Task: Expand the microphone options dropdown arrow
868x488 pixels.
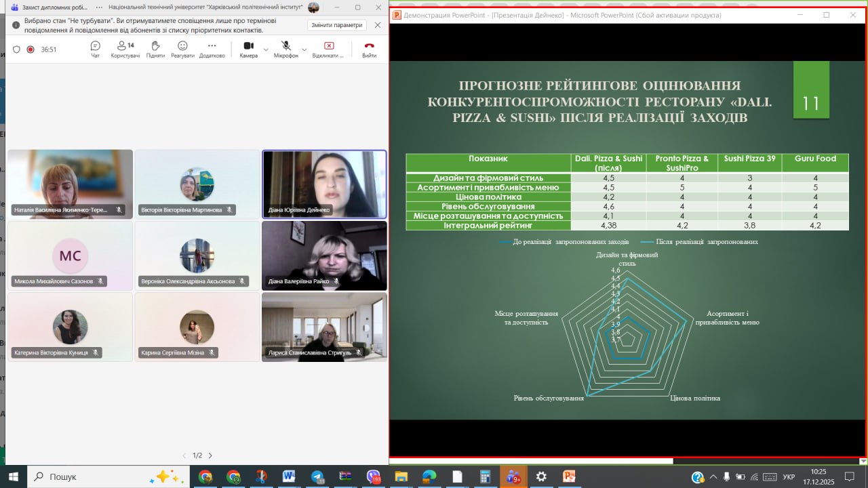Action: [x=304, y=49]
